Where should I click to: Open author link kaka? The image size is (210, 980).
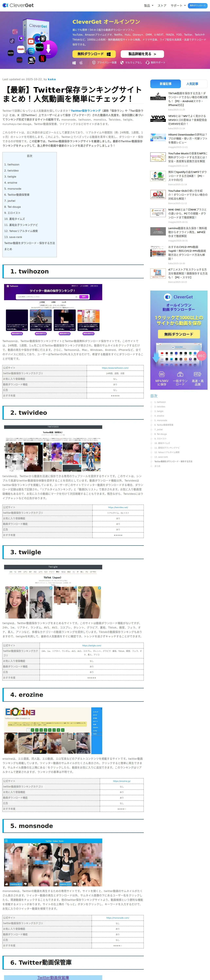(52, 80)
